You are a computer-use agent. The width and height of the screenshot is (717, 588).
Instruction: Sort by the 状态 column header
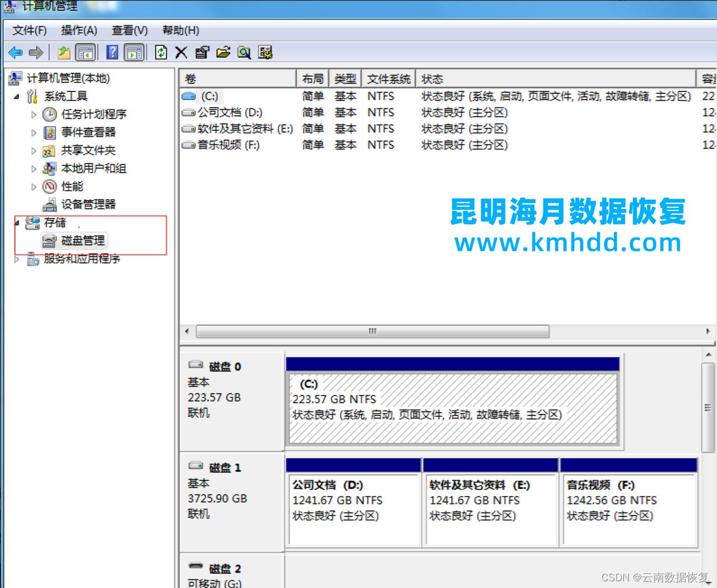[x=555, y=79]
